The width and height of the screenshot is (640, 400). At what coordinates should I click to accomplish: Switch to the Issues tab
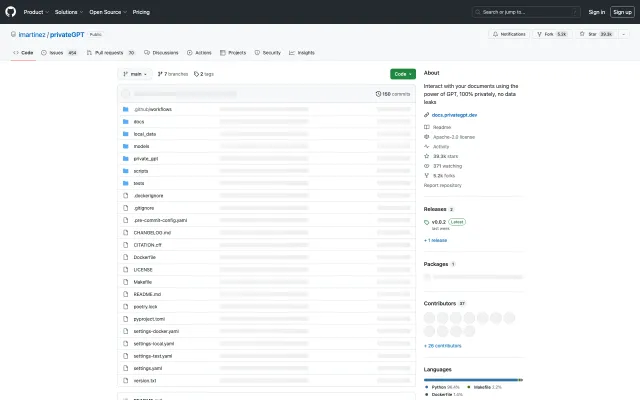59,52
